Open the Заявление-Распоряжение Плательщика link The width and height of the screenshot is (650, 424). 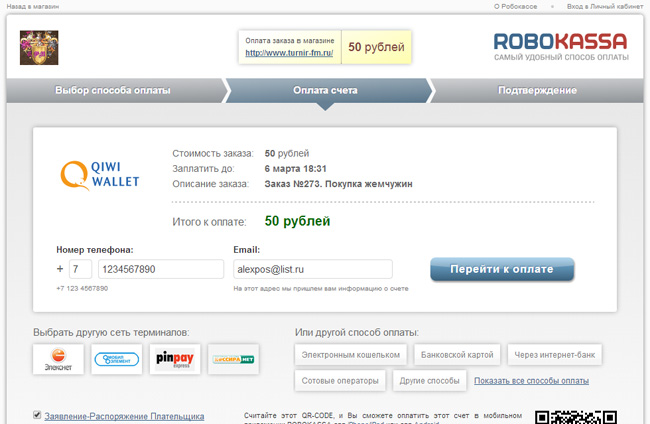[124, 416]
